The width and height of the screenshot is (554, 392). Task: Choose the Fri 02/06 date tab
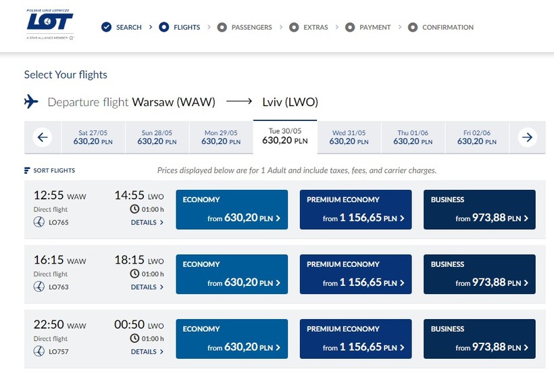coord(476,137)
